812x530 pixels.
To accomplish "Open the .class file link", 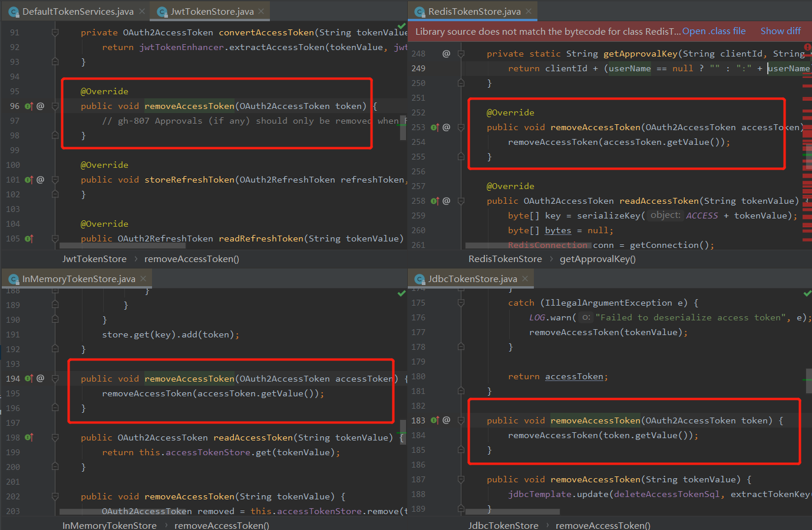I will click(714, 31).
